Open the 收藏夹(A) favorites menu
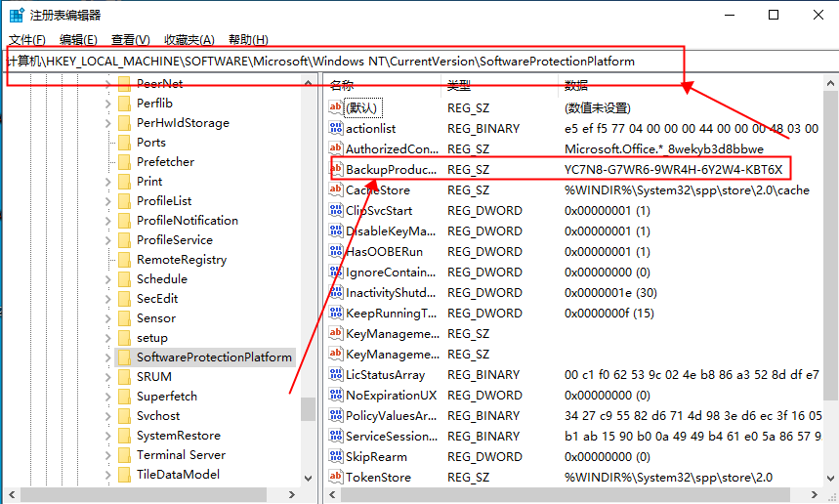839x504 pixels. pyautogui.click(x=189, y=40)
